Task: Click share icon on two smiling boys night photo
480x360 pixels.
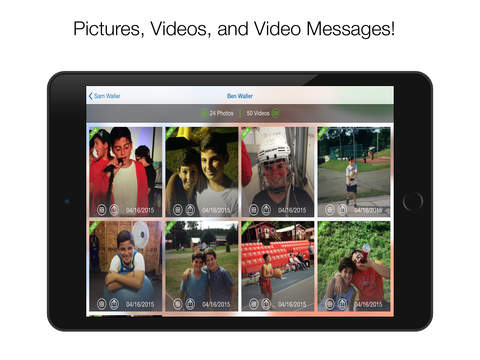Action: (x=190, y=210)
